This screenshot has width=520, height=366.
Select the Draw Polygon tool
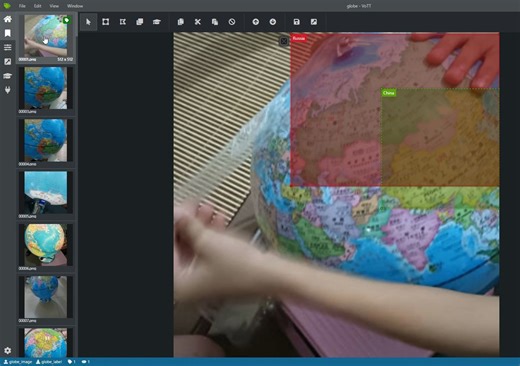123,22
